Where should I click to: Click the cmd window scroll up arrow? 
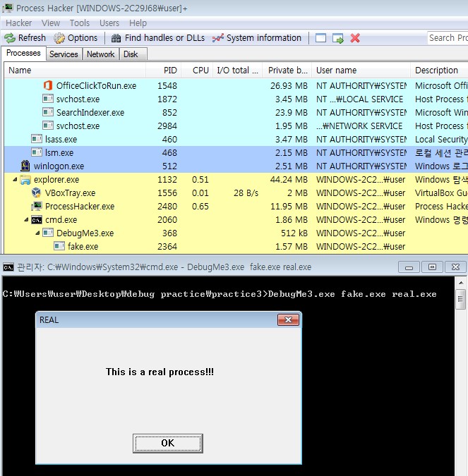point(461,283)
